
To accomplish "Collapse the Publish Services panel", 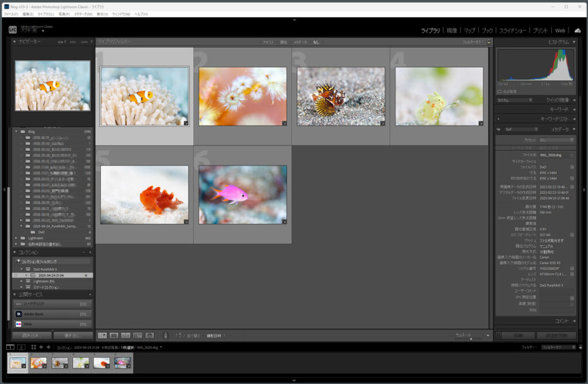I will [x=14, y=295].
